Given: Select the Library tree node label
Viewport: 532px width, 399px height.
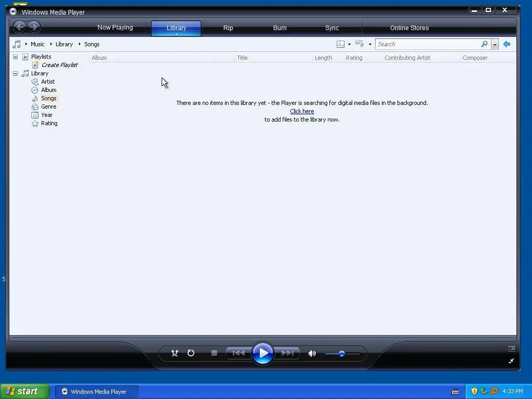Looking at the screenshot, I should point(39,73).
